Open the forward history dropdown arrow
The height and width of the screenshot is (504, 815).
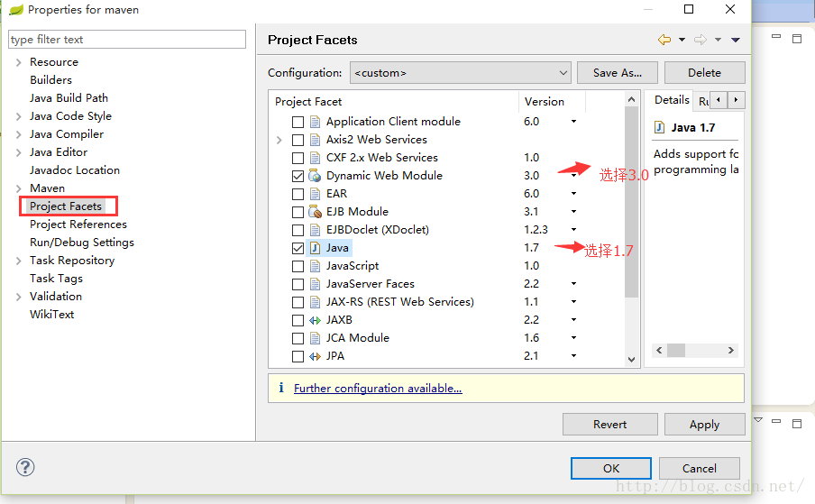tap(718, 40)
